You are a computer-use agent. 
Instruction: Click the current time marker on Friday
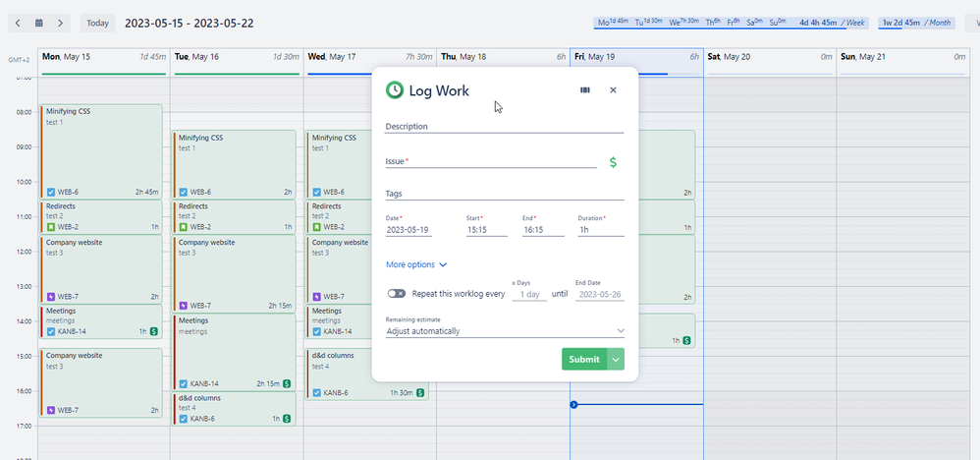coord(573,404)
